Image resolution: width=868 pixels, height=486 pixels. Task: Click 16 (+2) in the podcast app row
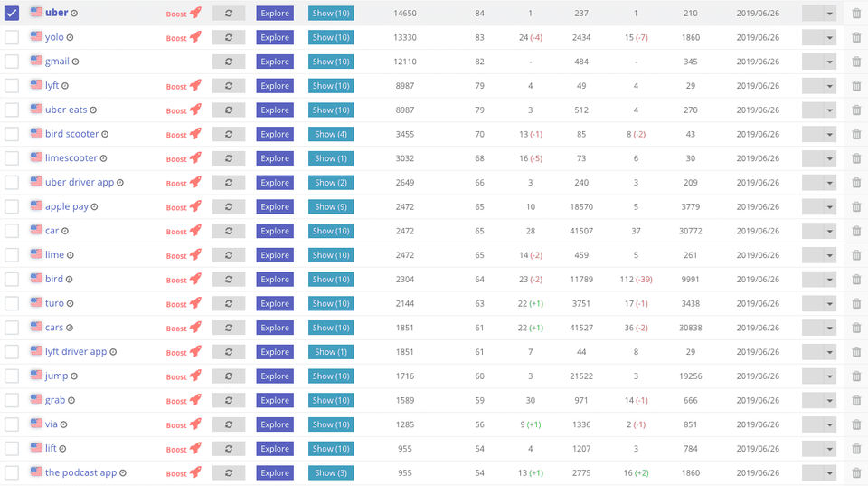(x=636, y=472)
